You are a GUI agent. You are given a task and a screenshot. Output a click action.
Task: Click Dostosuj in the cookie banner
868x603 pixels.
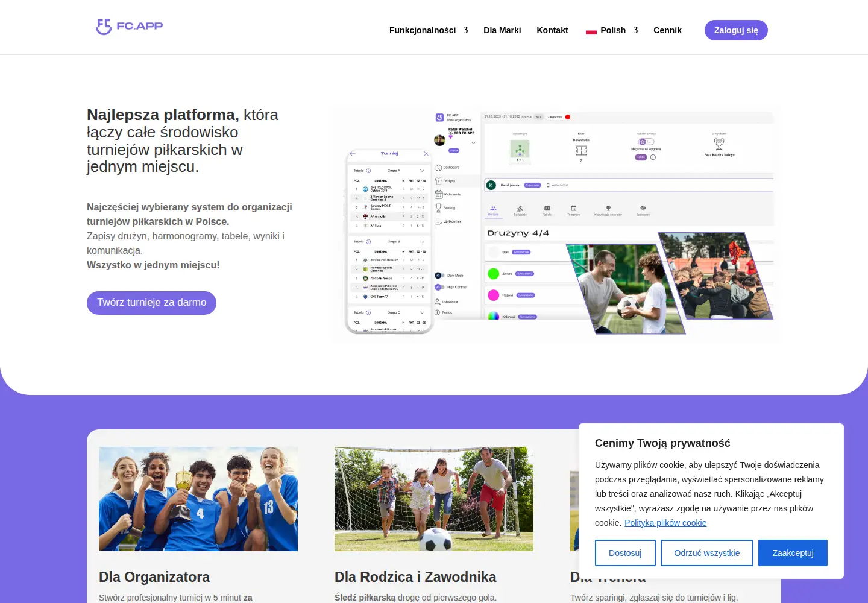pyautogui.click(x=625, y=553)
